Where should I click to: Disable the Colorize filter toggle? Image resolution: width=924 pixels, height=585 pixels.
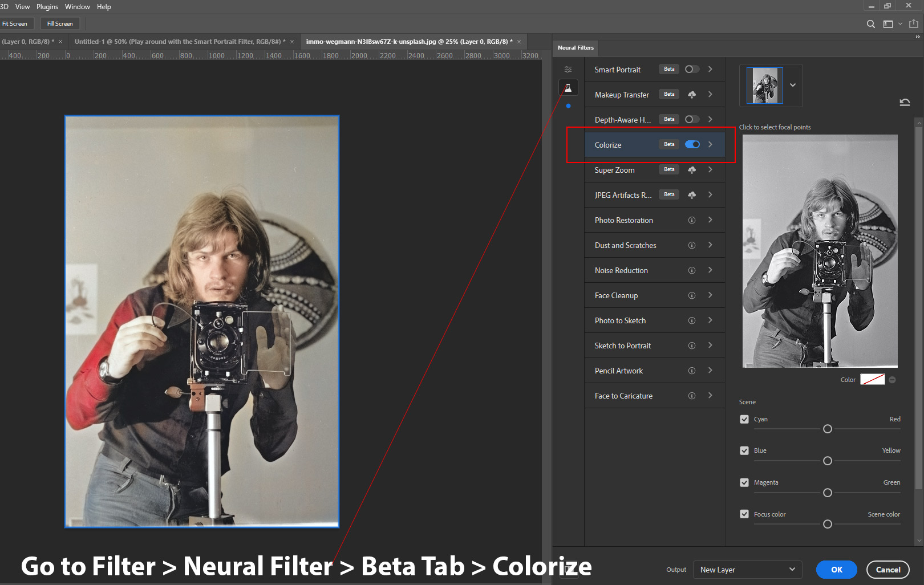coord(692,145)
